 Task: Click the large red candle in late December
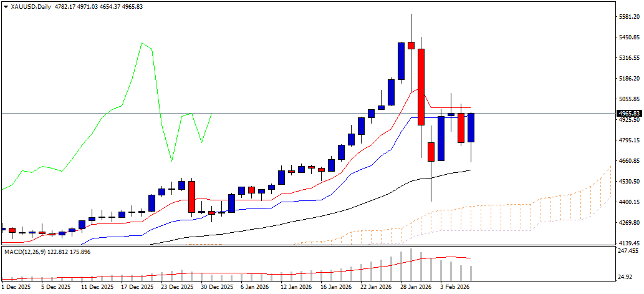pos(192,197)
